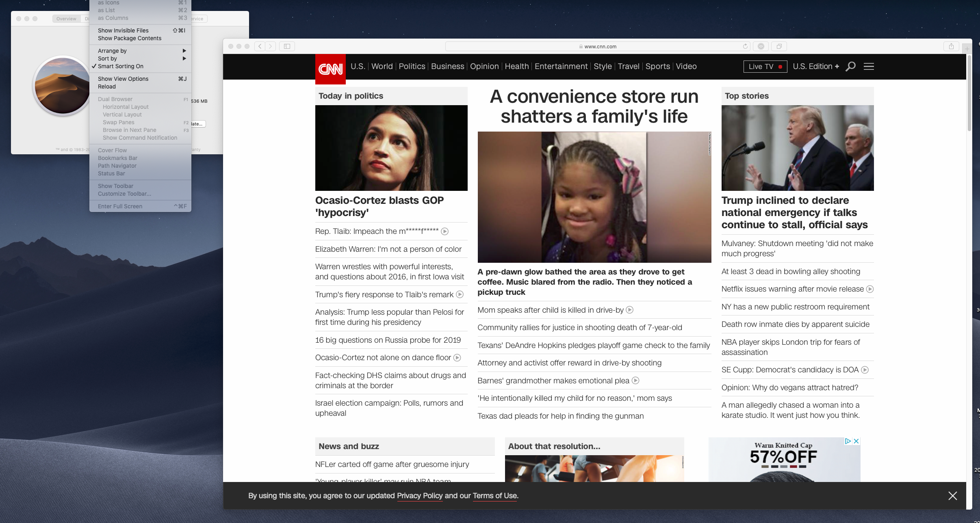This screenshot has height=523, width=980.
Task: Go to the Business section
Action: (x=447, y=66)
